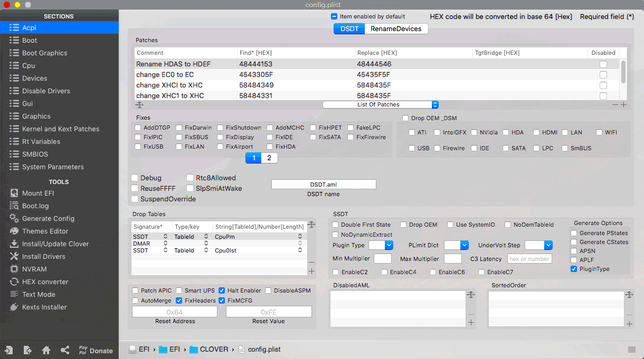Open the Themes Editor
Image resolution: width=644 pixels, height=359 pixels.
click(45, 231)
